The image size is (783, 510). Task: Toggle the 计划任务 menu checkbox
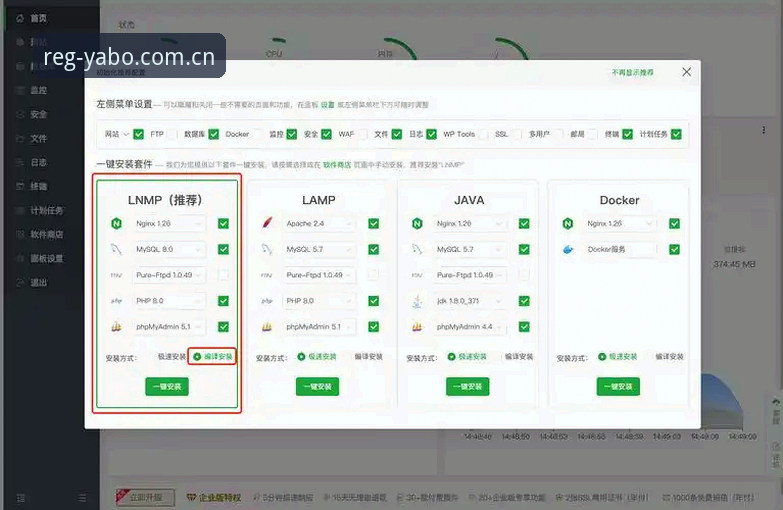(x=676, y=134)
